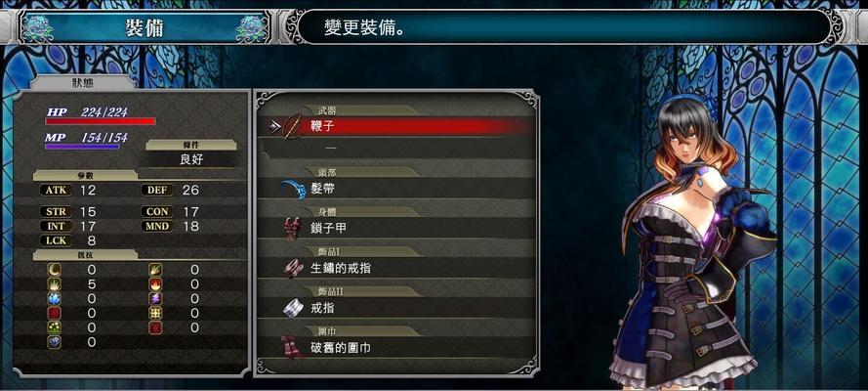Select the silver ring accessory icon

[293, 308]
